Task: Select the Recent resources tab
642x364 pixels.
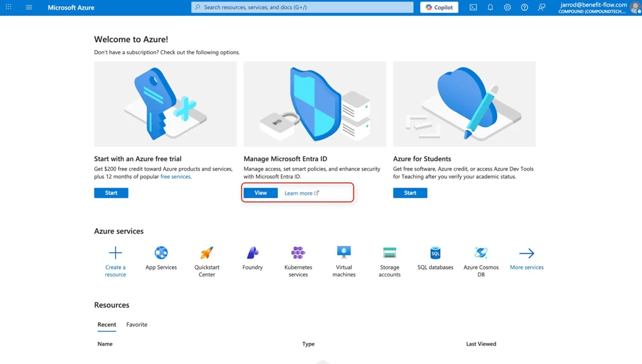Action: (107, 324)
